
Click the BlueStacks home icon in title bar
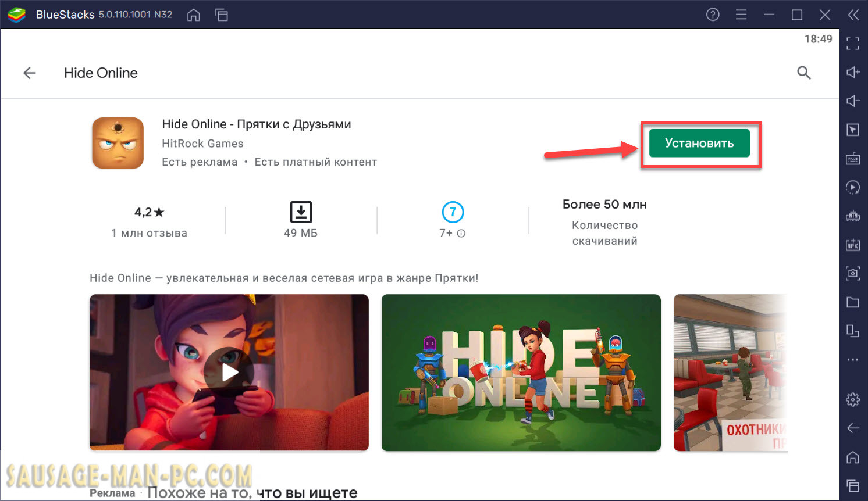[194, 15]
